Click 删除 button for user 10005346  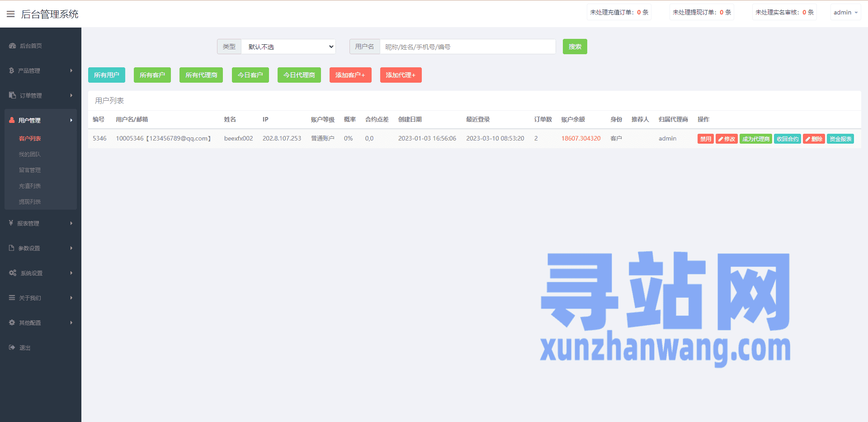coord(814,139)
